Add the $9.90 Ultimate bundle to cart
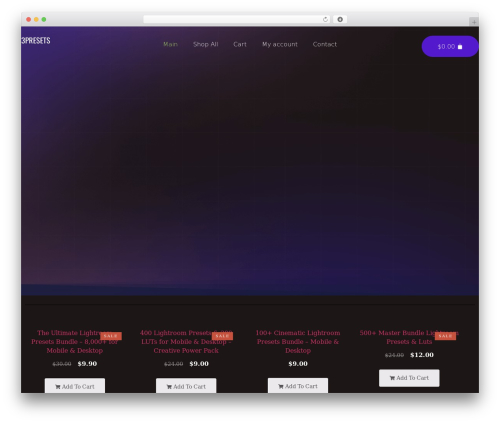Screen dimensions: 500x423 75,386
